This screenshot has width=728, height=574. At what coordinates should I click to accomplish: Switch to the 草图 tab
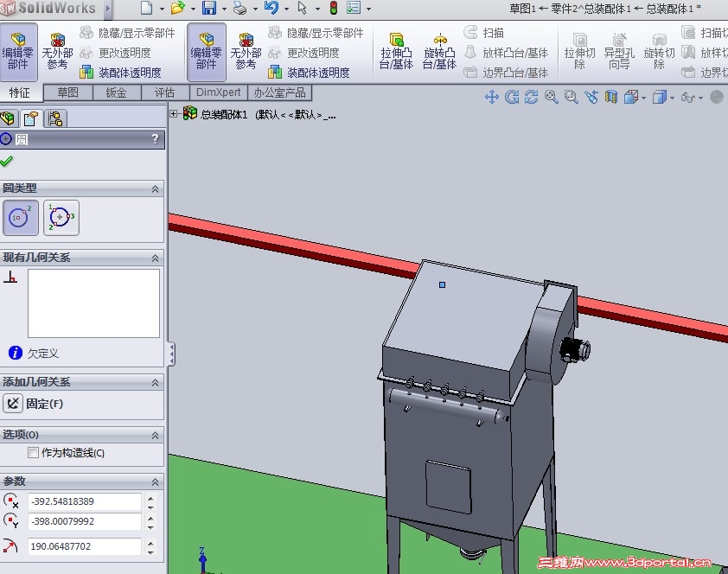67,92
